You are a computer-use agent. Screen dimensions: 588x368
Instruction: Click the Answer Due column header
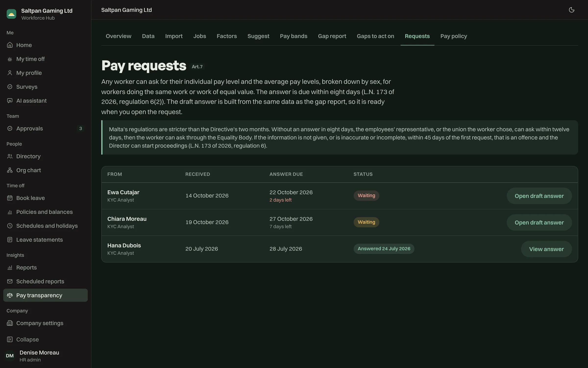click(x=286, y=174)
